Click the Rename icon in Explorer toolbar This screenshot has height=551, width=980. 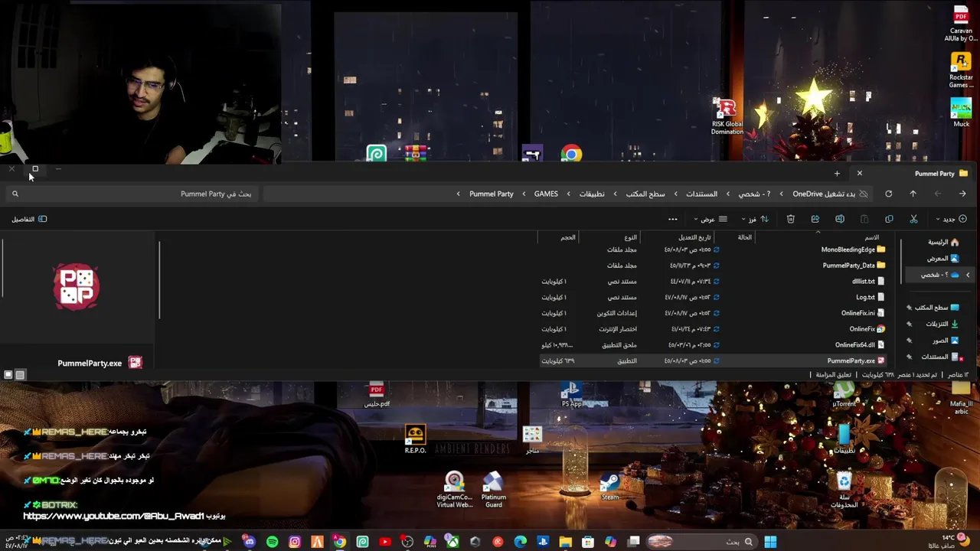[x=840, y=220]
